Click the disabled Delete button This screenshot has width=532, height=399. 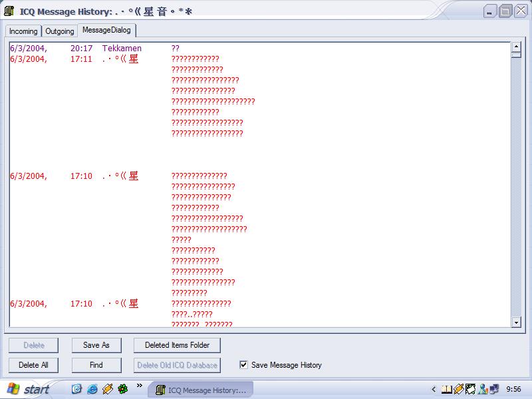point(34,345)
